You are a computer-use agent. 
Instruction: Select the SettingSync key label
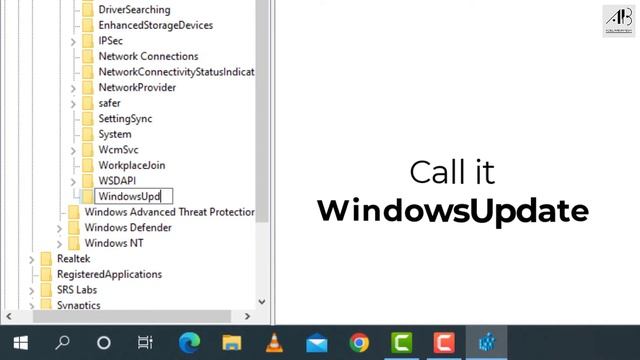pos(125,119)
